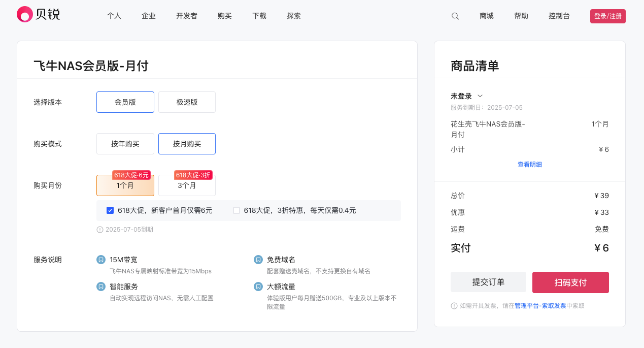Click 服务到期日：2025-07-05 text
Screen dimensions: 644x348
pyautogui.click(x=487, y=108)
